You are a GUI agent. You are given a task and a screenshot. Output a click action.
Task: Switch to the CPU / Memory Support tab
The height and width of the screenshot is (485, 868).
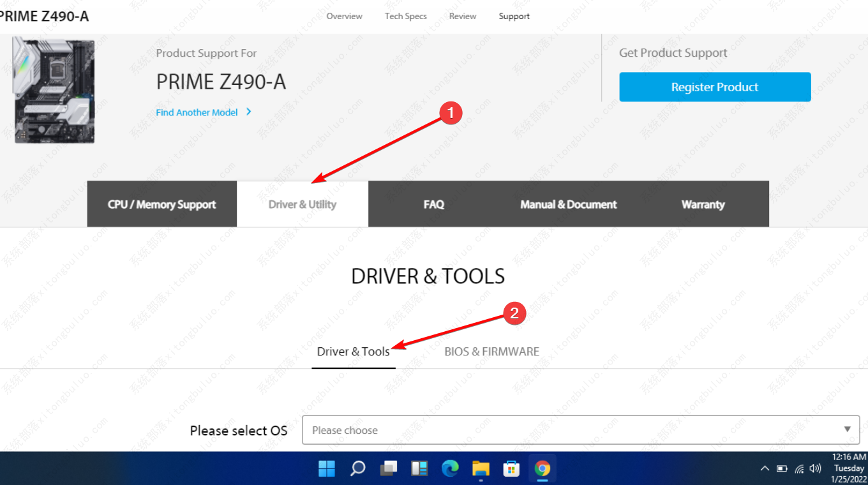(x=161, y=204)
